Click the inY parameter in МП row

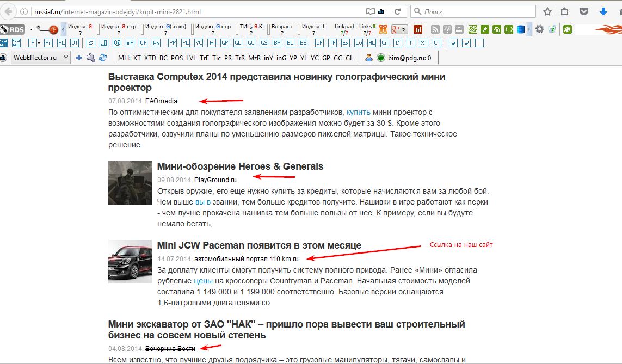(x=269, y=58)
